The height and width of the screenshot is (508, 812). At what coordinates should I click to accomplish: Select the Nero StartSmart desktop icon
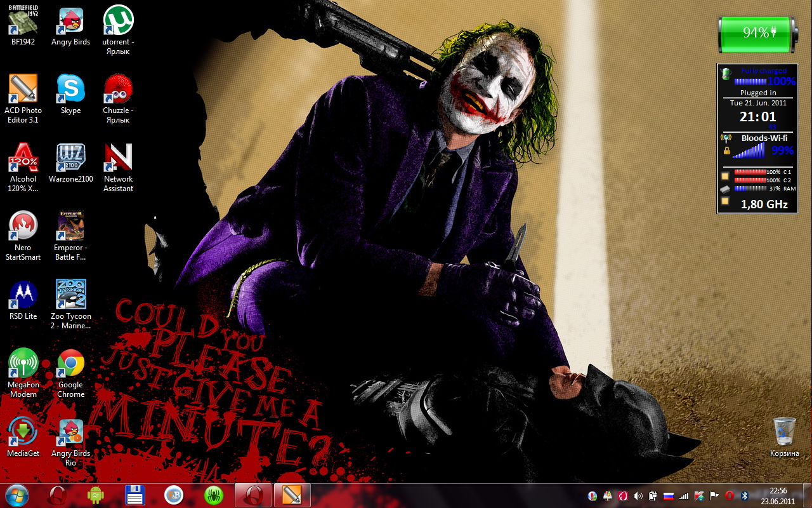click(23, 236)
